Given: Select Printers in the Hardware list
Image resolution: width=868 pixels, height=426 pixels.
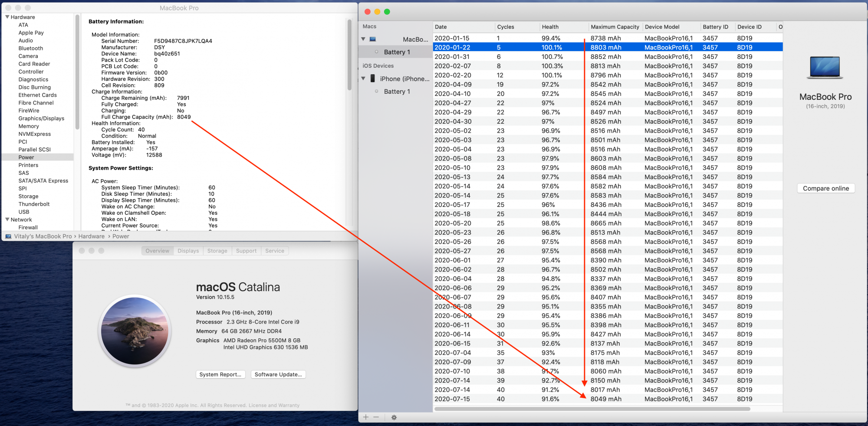Looking at the screenshot, I should [x=28, y=165].
